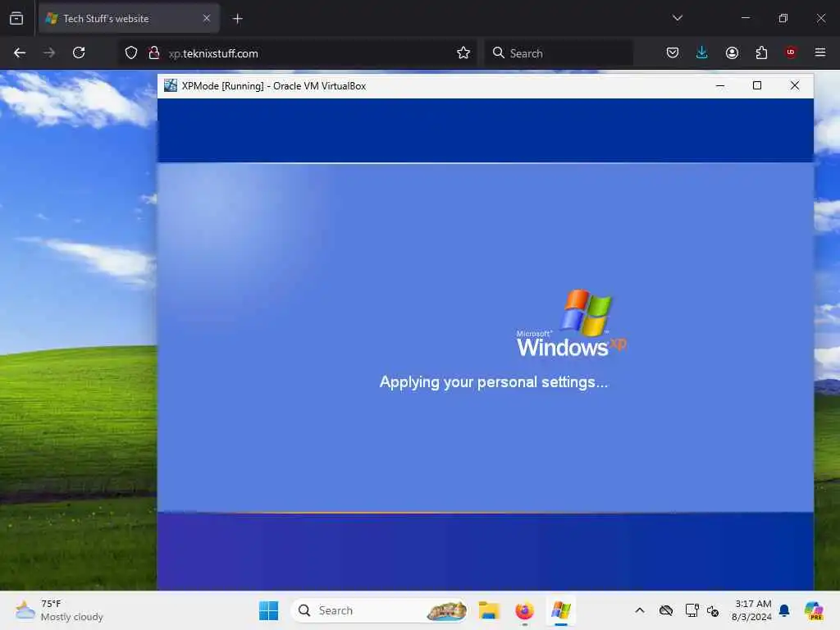Open the extensions puzzle icon

[x=761, y=52]
